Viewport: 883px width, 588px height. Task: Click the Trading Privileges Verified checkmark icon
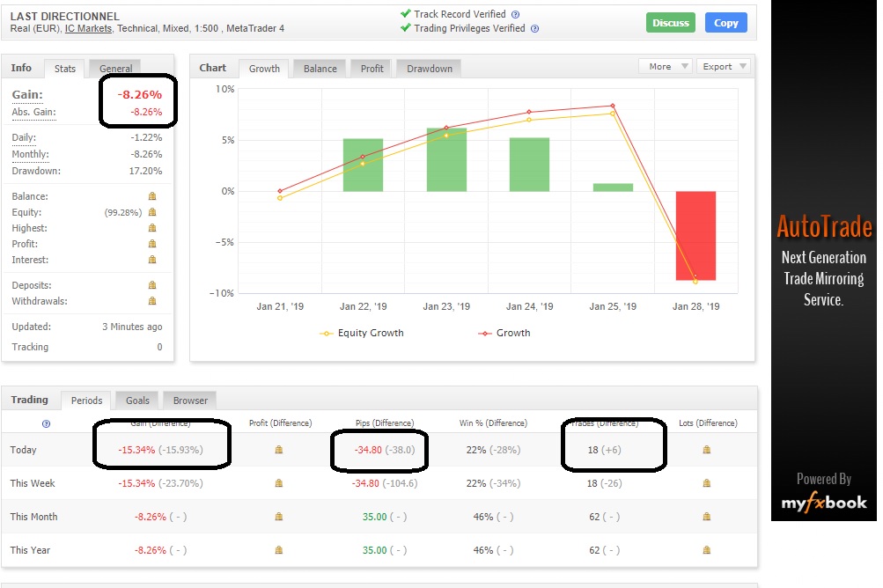[406, 27]
